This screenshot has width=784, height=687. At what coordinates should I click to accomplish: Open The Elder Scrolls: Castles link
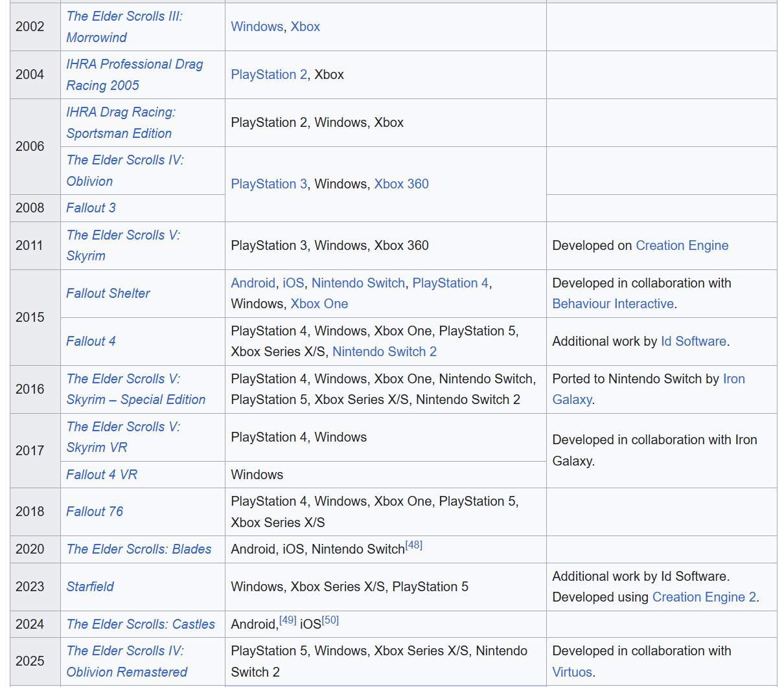click(x=141, y=624)
